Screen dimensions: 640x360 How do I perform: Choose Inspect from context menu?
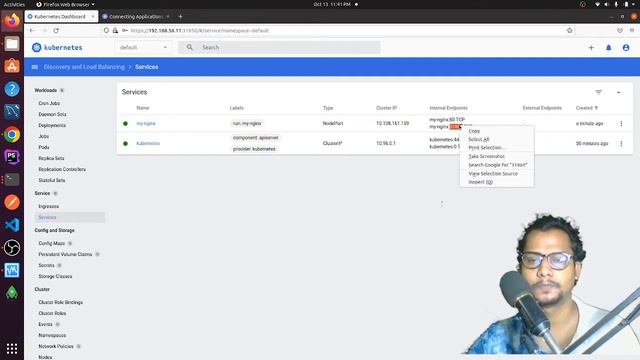(497, 182)
